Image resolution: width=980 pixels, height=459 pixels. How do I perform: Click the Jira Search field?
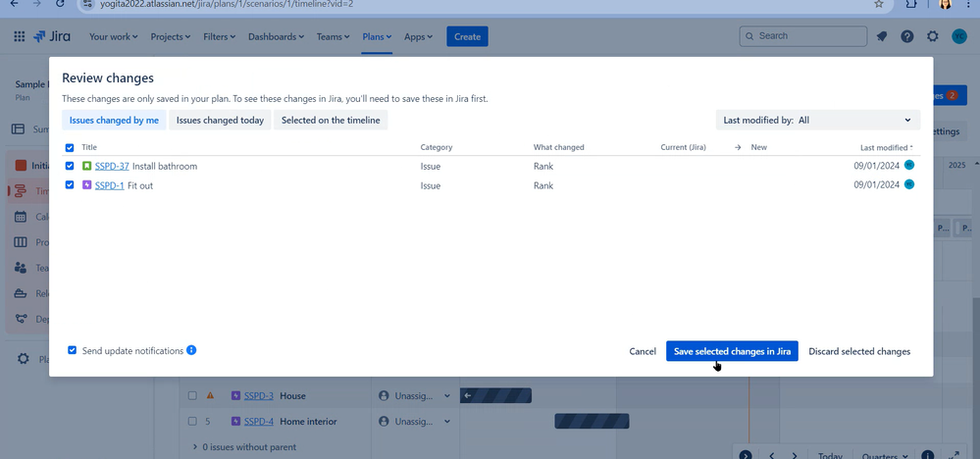tap(803, 36)
